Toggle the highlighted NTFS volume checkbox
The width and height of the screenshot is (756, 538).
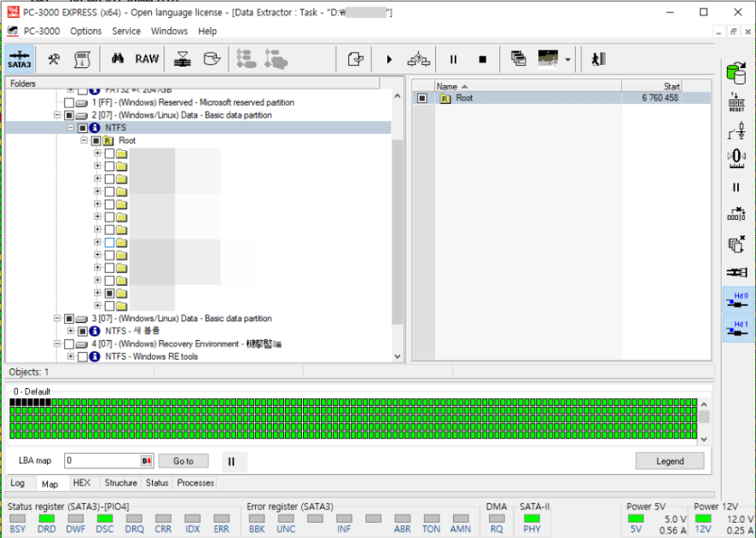(x=83, y=128)
